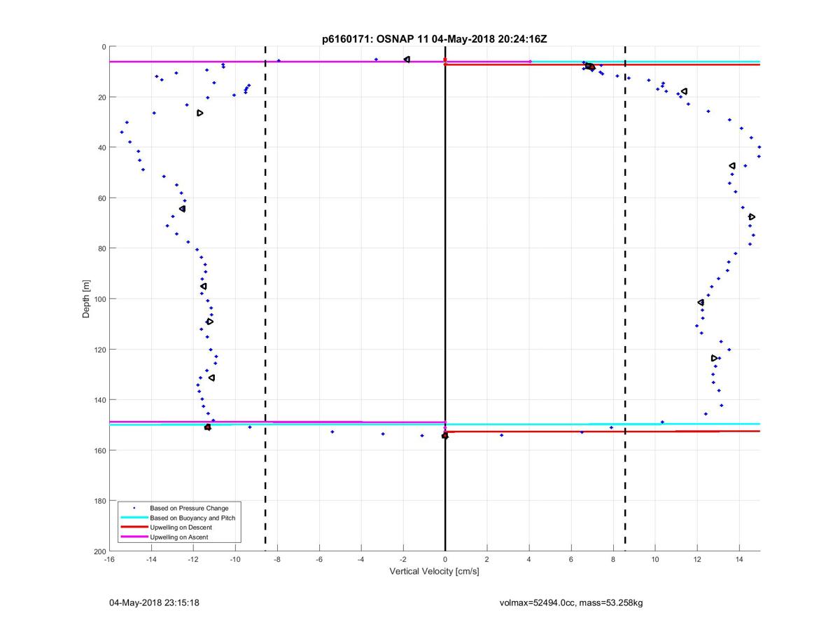Click the 'Depth [m]' y-axis label

[x=87, y=298]
